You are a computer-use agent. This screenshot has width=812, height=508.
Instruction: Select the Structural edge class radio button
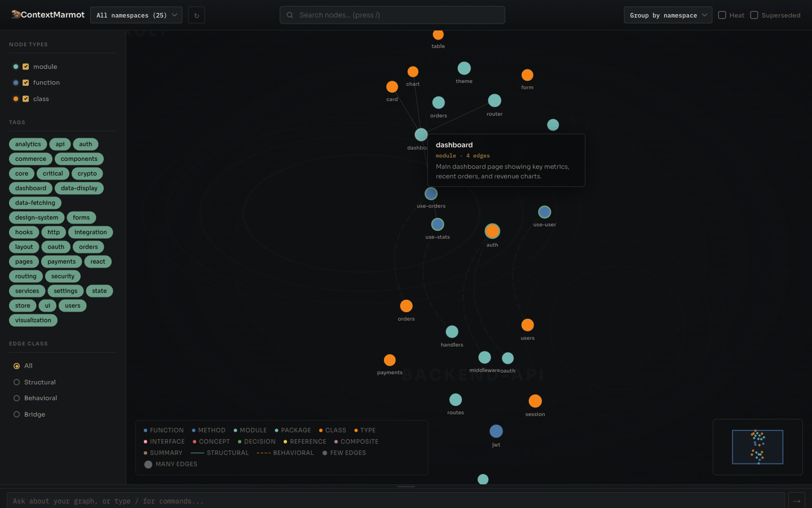pyautogui.click(x=17, y=382)
